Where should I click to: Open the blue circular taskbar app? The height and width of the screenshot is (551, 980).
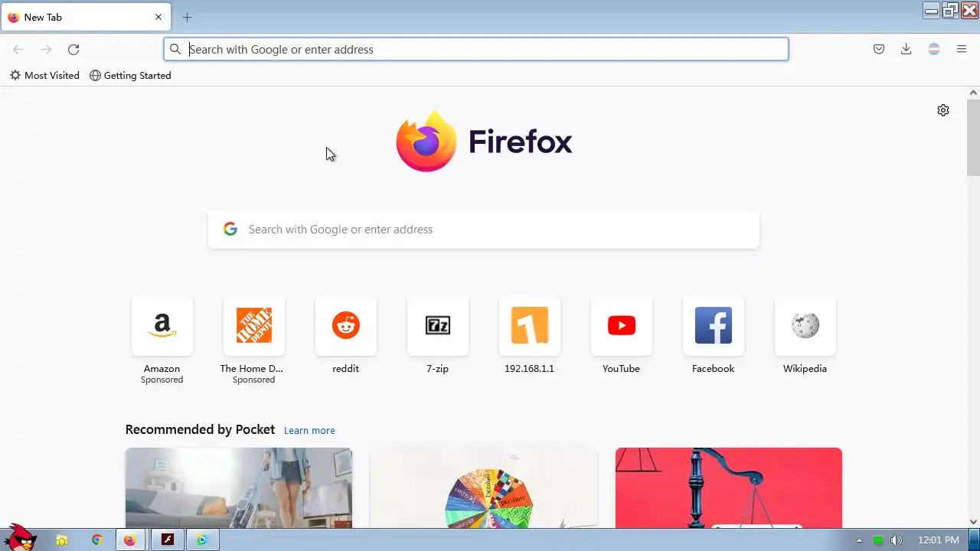pyautogui.click(x=202, y=540)
